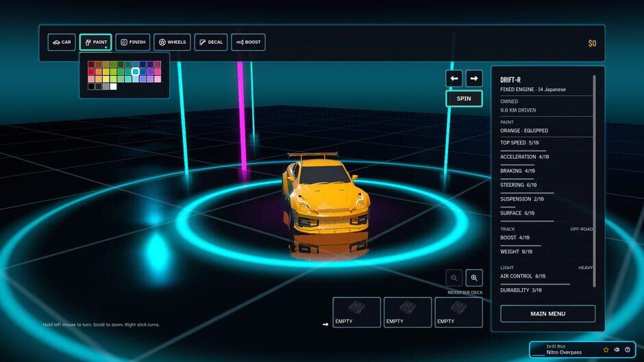The height and width of the screenshot is (362, 644).
Task: Click the AIR CONTROL 8/10 stat
Action: 523,276
